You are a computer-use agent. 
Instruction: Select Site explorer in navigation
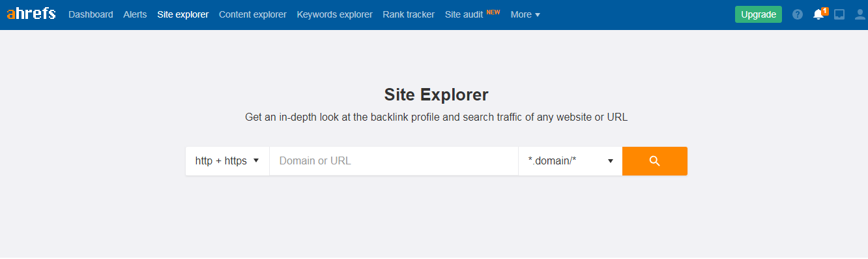[x=183, y=14]
